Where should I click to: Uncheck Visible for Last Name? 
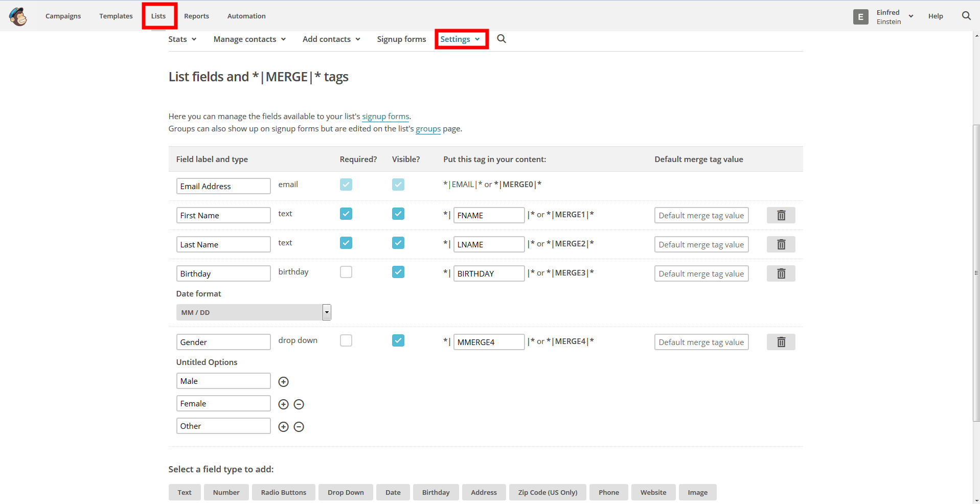pos(398,243)
